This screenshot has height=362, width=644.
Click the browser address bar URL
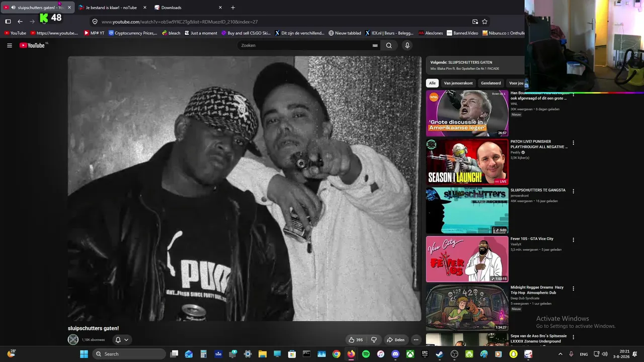coord(180,22)
